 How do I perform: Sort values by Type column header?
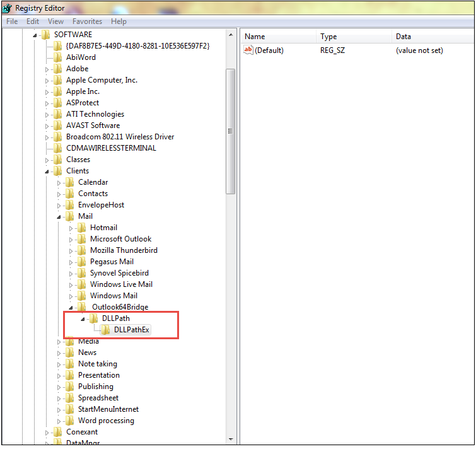(x=354, y=37)
